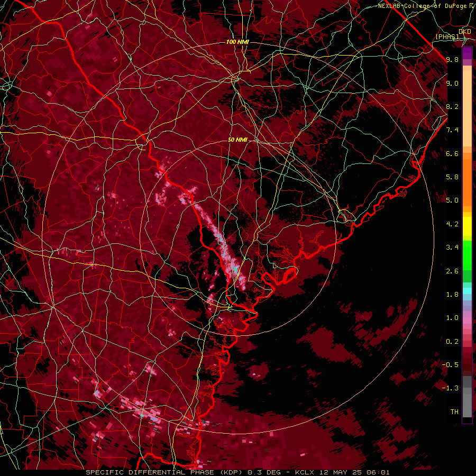Click the "KCLX 12 MAY 25 06:01" timestamp text
This screenshot has width=476, height=476.
coord(342,472)
